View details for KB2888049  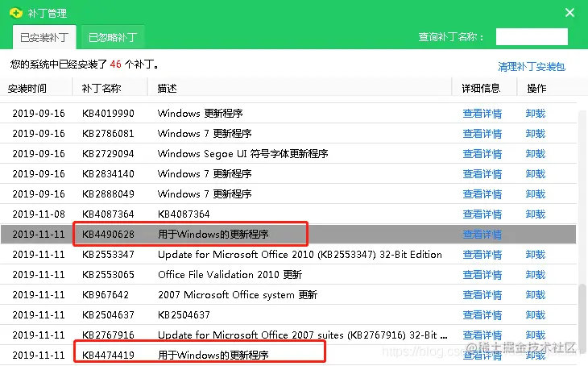[x=482, y=194]
